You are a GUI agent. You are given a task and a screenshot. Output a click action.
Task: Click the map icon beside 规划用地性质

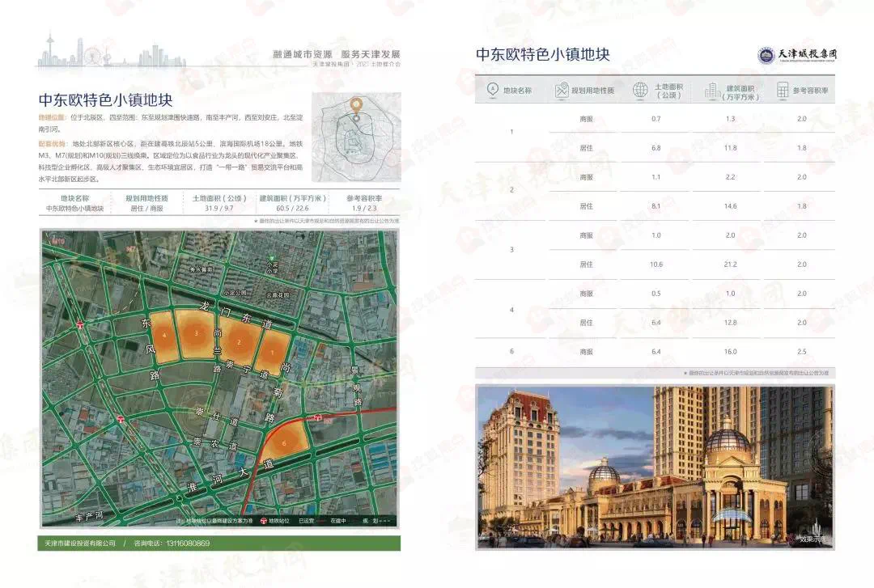pyautogui.click(x=562, y=91)
